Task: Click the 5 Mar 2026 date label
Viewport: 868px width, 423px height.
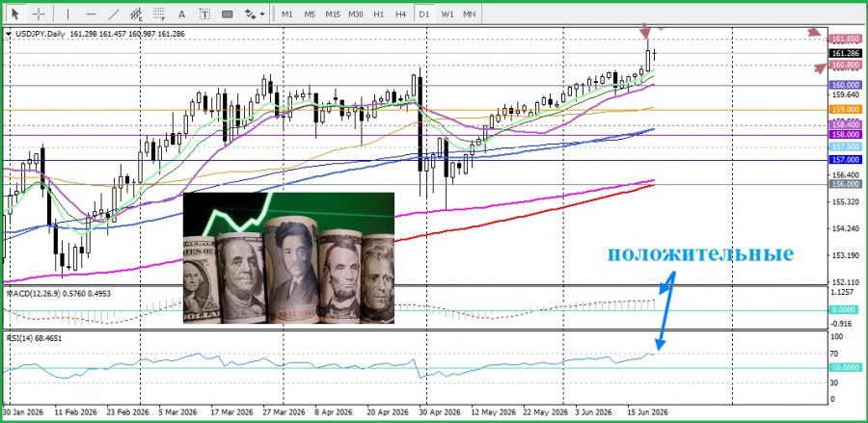Action: (x=178, y=412)
